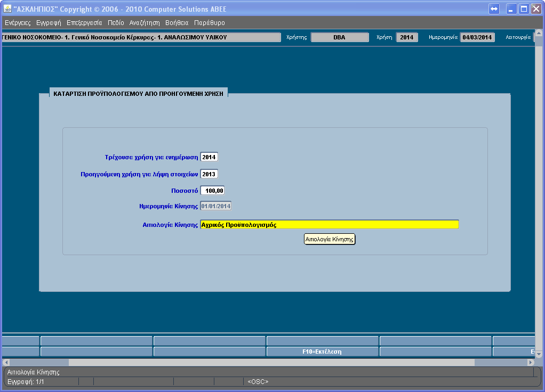The width and height of the screenshot is (545, 392).
Task: Click the horizontal scrollbar left arrow
Action: click(x=6, y=362)
